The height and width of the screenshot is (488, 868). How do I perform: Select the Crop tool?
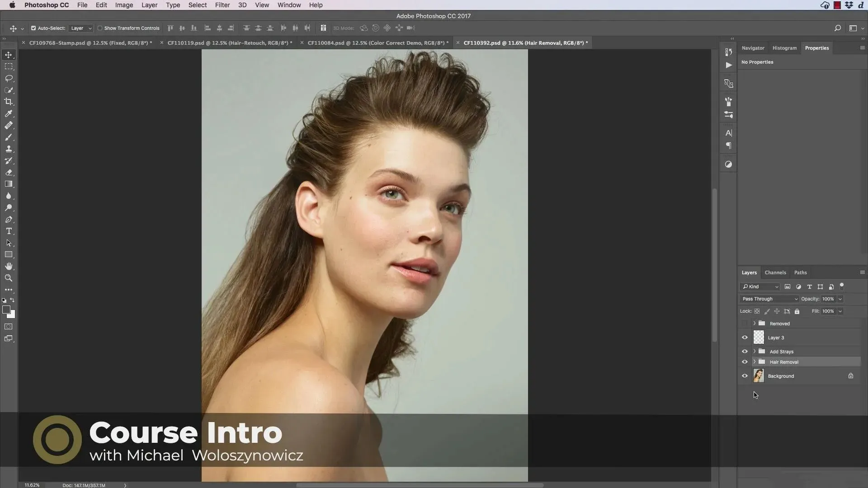[9, 102]
